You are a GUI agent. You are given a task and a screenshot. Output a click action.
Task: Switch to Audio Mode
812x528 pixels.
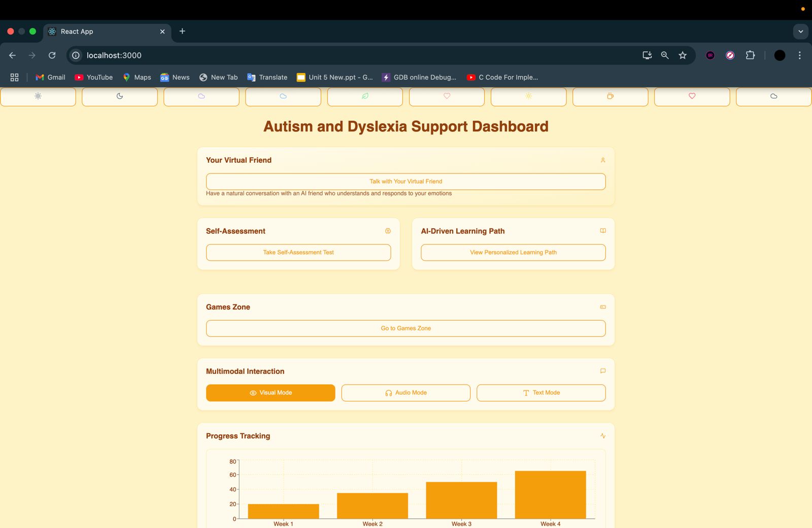406,393
